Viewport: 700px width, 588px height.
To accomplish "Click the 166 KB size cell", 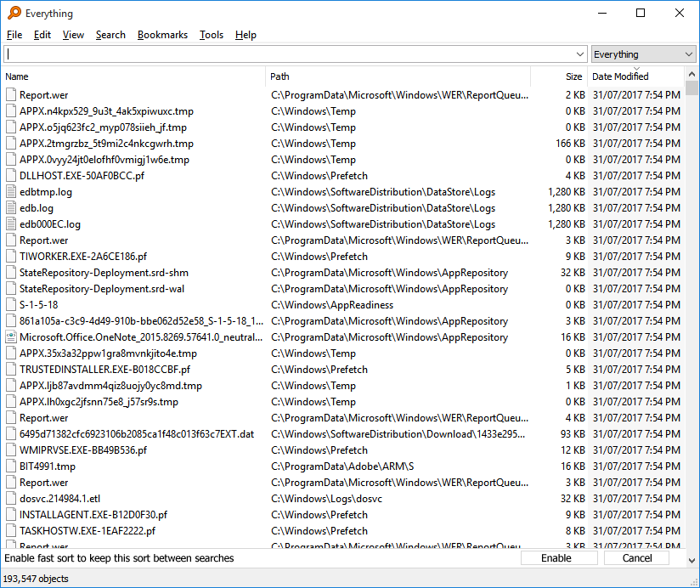I will point(570,144).
